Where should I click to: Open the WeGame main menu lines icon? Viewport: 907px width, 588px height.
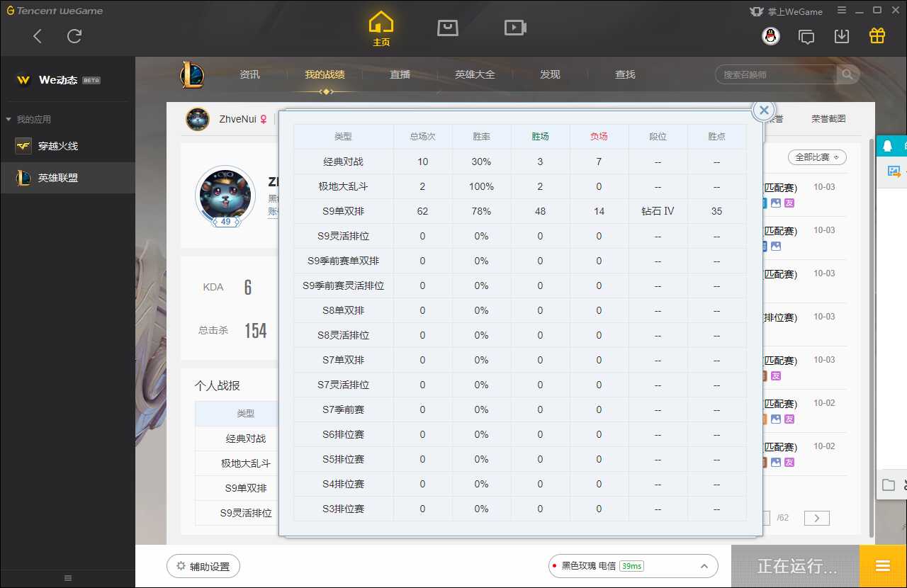[841, 11]
